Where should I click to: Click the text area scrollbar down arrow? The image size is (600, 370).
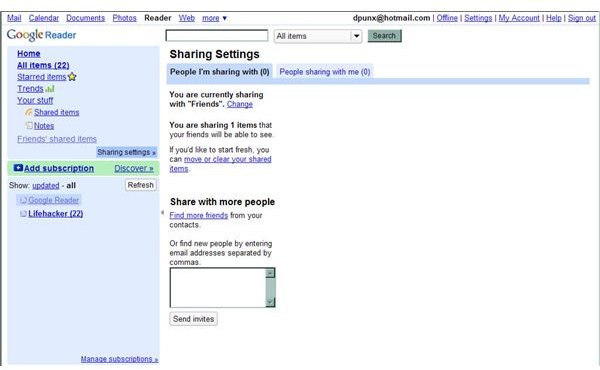tap(270, 302)
